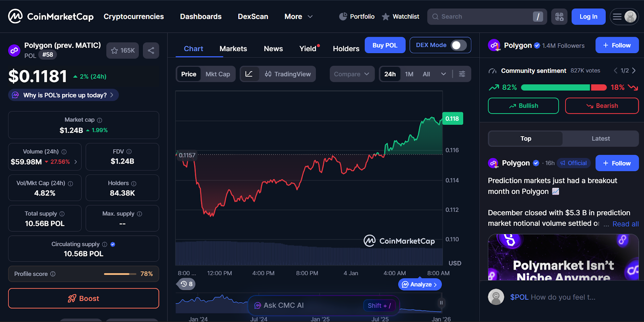Screen dimensions: 644x322
Task: Vote Bullish on community sentiment
Action: pyautogui.click(x=523, y=106)
